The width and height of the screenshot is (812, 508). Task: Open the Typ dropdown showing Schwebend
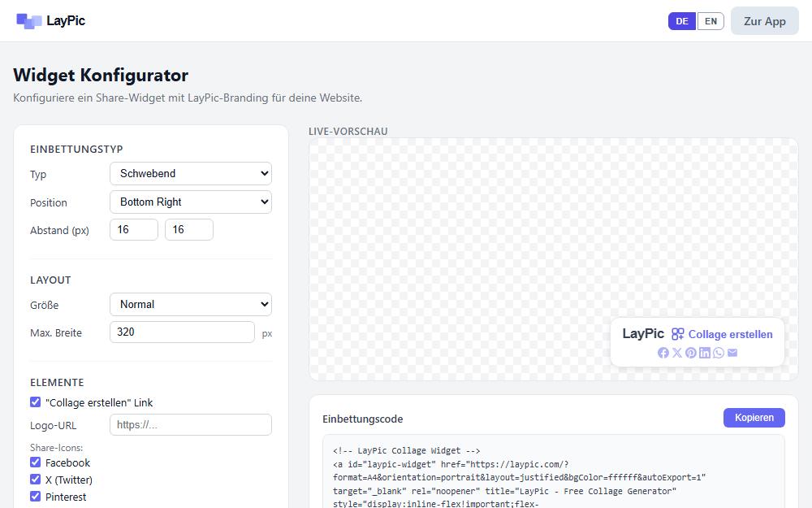tap(191, 174)
